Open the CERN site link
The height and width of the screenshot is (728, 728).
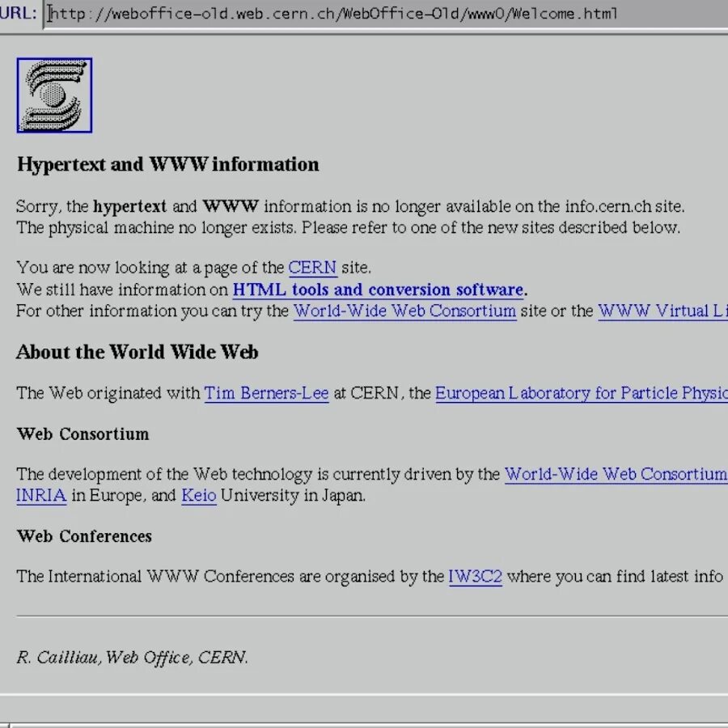click(312, 268)
